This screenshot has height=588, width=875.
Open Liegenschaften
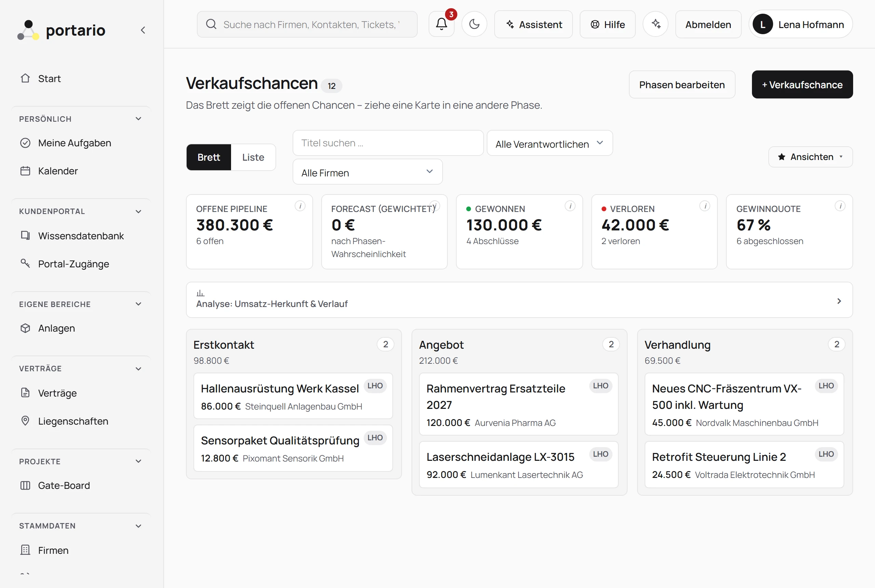(82, 421)
